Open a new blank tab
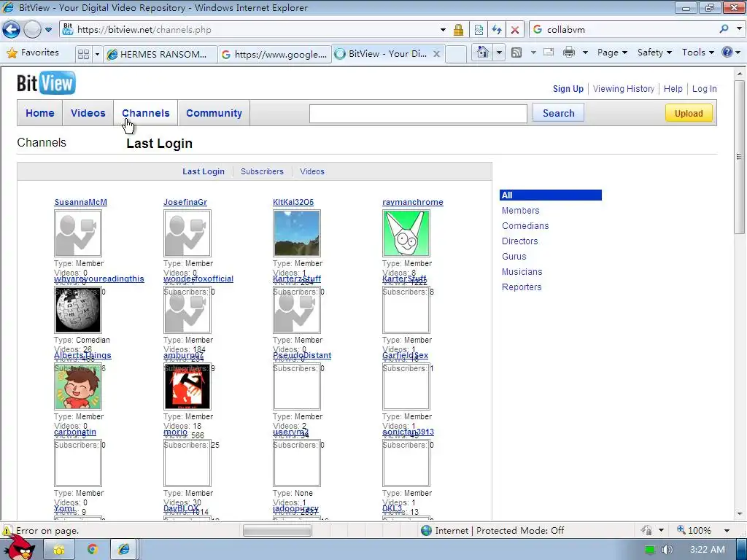The width and height of the screenshot is (747, 560). coord(455,54)
